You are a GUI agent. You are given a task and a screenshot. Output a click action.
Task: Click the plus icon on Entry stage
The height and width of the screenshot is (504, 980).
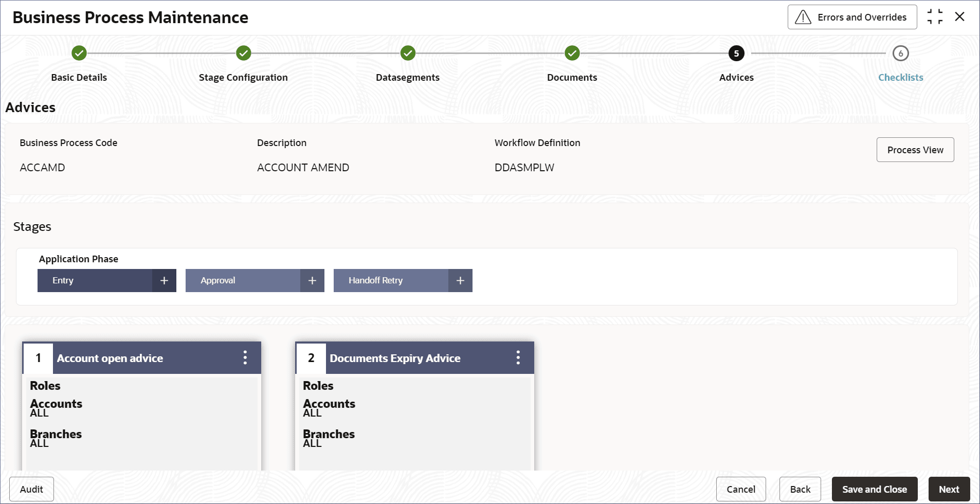pyautogui.click(x=164, y=280)
